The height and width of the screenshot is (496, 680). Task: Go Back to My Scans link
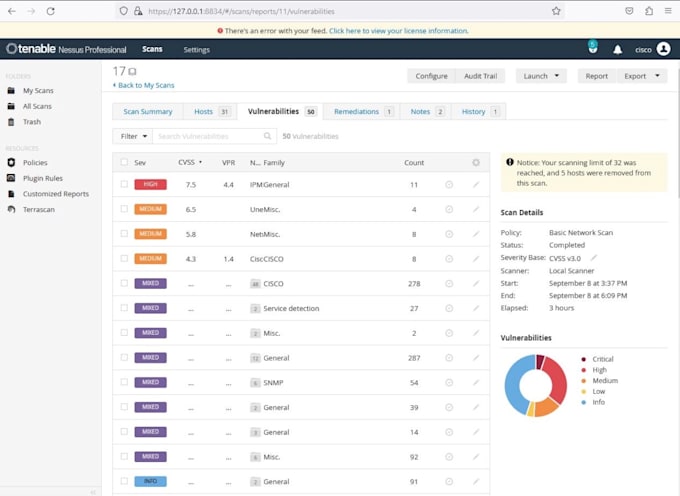pyautogui.click(x=144, y=85)
